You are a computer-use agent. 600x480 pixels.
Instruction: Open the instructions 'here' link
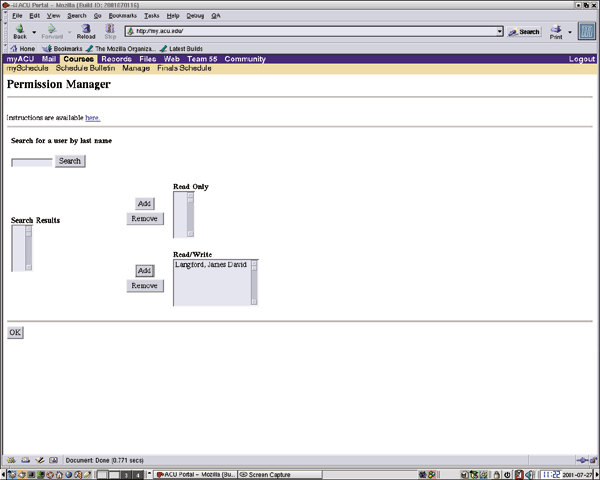pyautogui.click(x=92, y=118)
